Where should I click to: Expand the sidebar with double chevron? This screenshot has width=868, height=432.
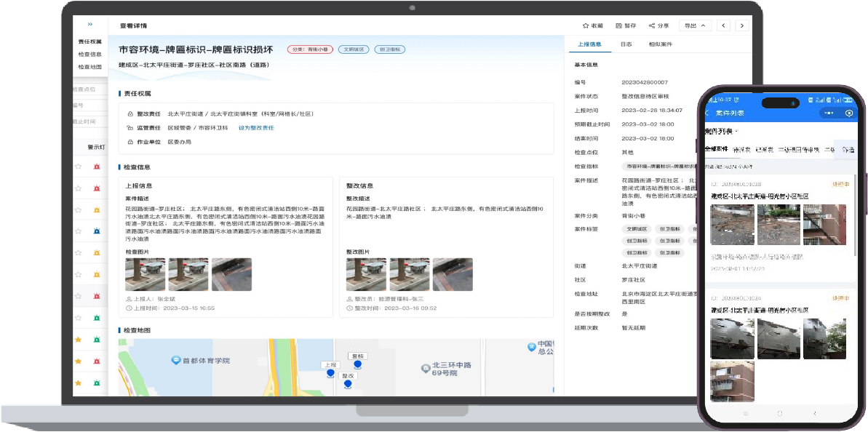[89, 25]
